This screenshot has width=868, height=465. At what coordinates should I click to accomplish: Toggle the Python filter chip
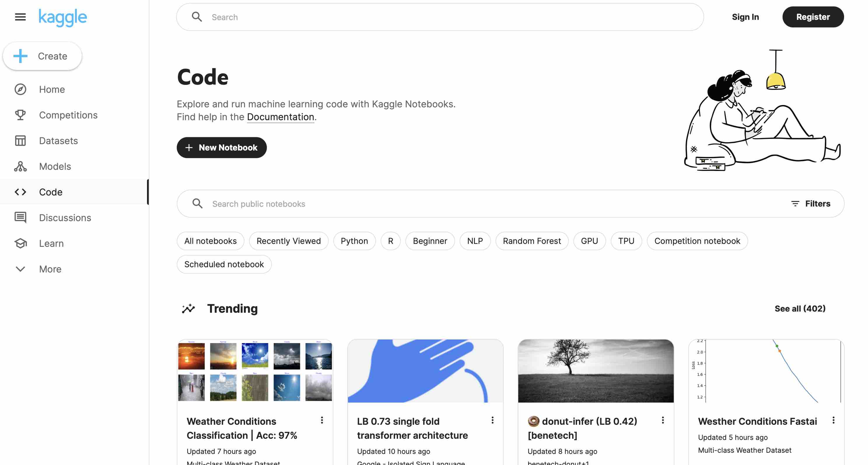pyautogui.click(x=354, y=241)
